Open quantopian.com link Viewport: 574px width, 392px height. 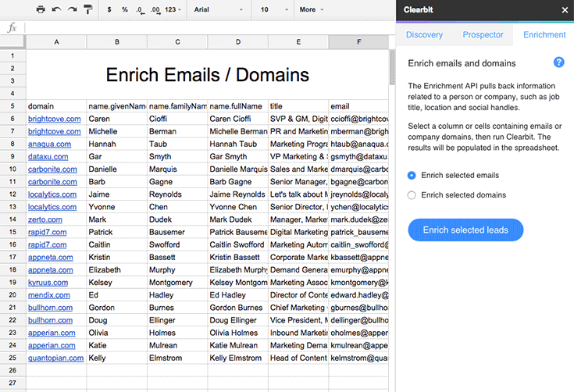55,358
